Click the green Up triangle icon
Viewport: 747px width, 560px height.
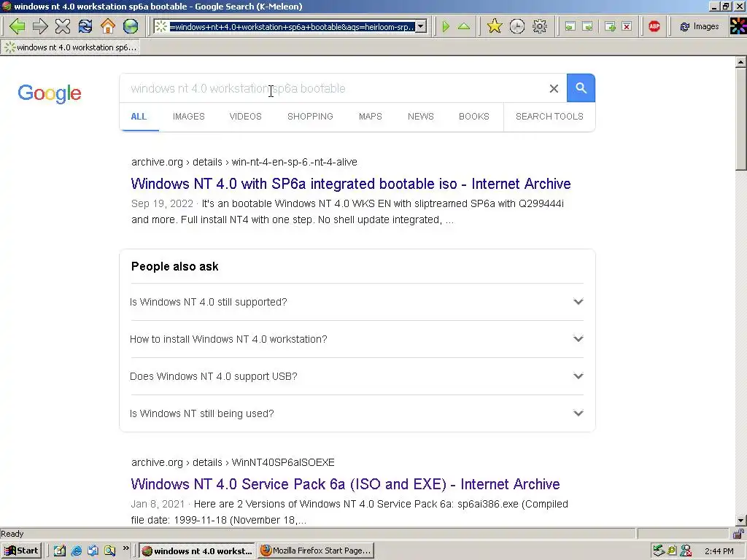[x=463, y=26]
